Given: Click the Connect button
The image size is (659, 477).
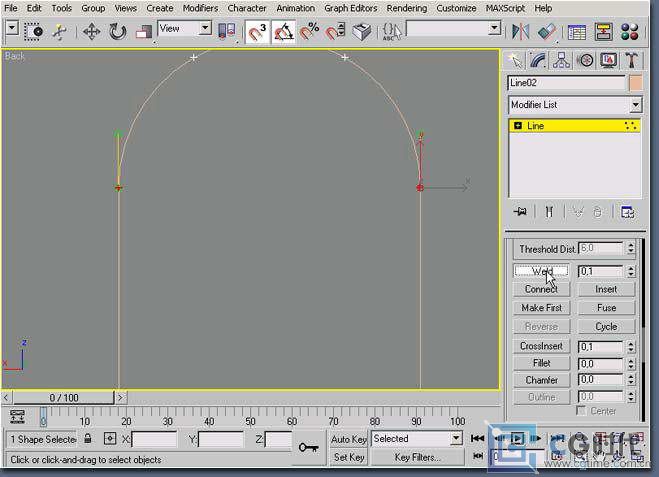Looking at the screenshot, I should pos(541,289).
